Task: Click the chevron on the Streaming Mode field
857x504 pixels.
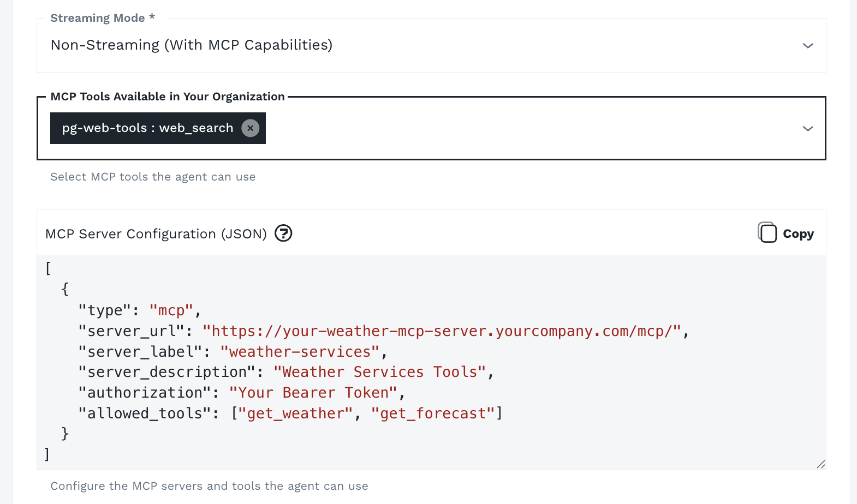Action: [x=808, y=46]
